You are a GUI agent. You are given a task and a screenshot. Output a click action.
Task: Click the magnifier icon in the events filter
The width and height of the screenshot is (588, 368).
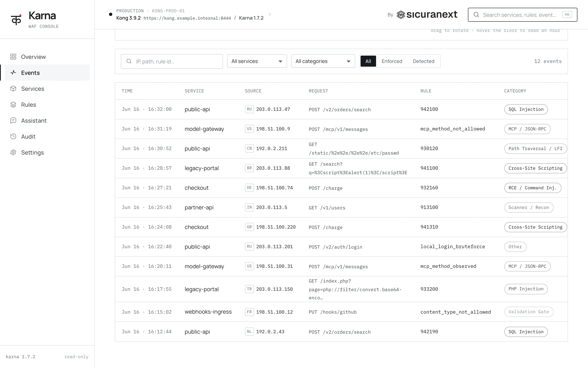(129, 61)
